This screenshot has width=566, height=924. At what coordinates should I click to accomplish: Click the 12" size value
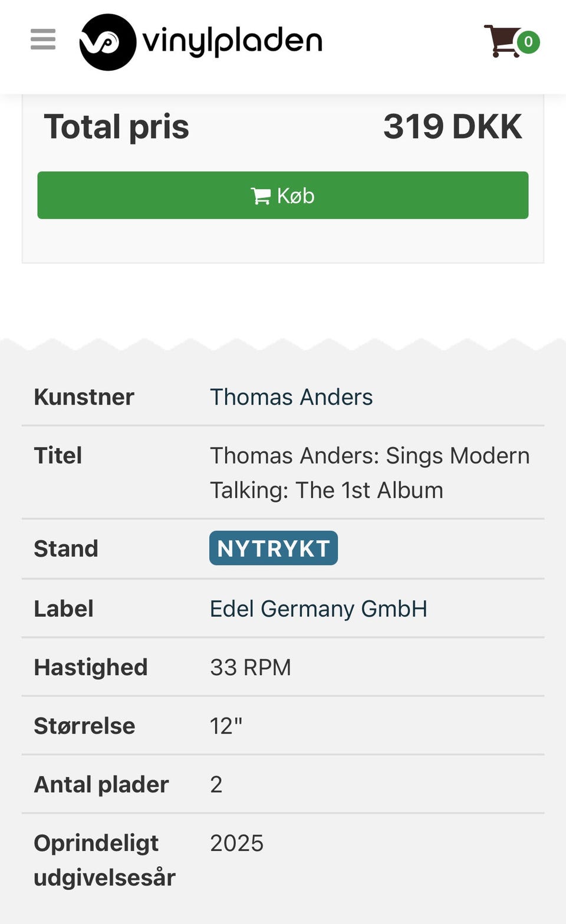coord(226,726)
